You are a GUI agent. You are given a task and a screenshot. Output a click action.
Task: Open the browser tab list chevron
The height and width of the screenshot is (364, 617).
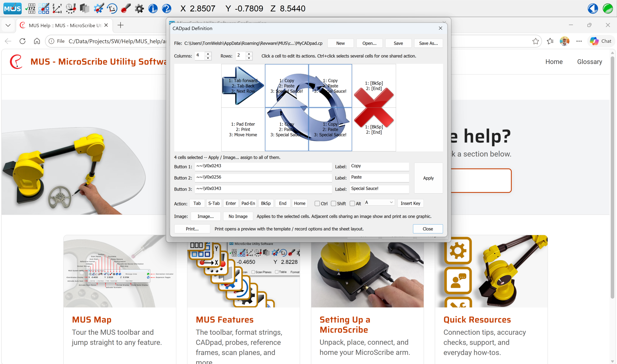coord(8,25)
